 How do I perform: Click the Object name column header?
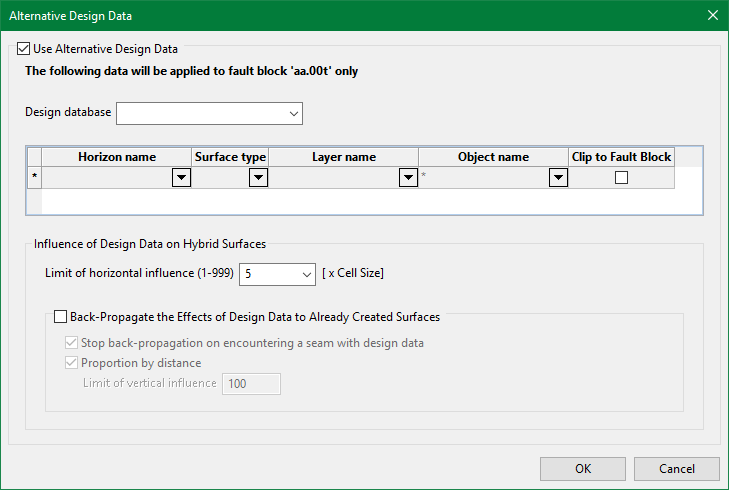[x=493, y=157]
